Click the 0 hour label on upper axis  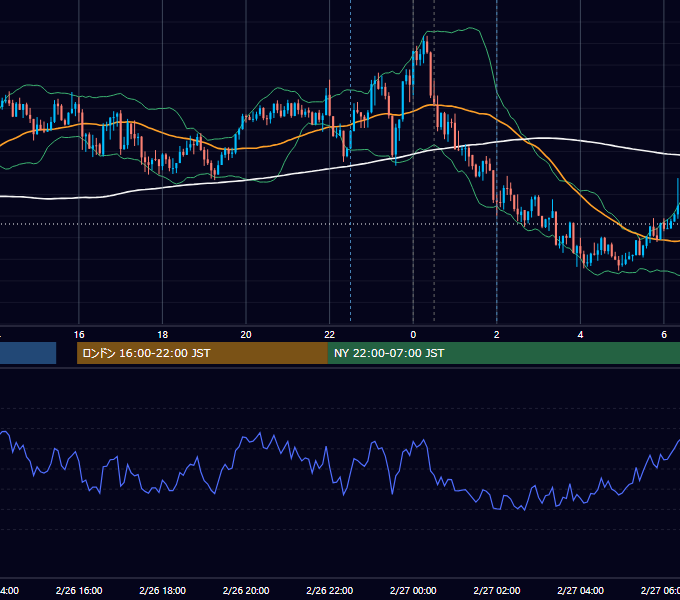point(413,335)
